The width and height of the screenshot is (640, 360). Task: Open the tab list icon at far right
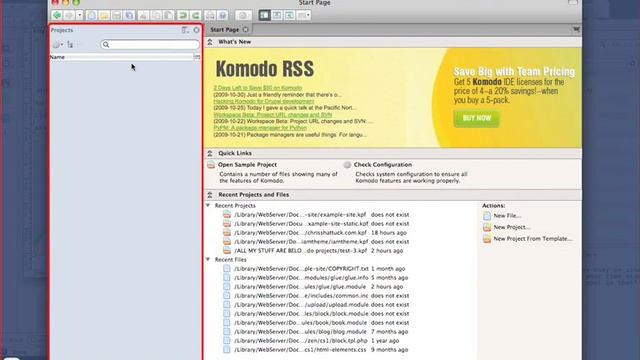[x=576, y=29]
